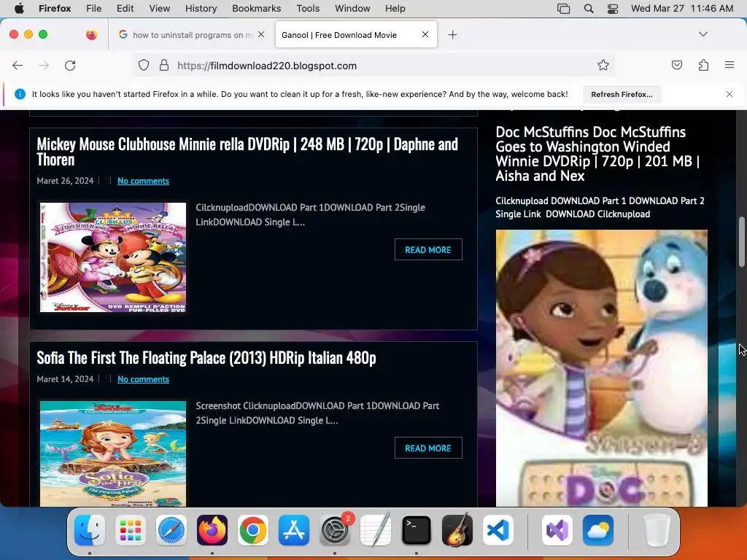The image size is (747, 560).
Task: Click READ MORE for Mickey Mouse Clubhouse post
Action: 427,249
